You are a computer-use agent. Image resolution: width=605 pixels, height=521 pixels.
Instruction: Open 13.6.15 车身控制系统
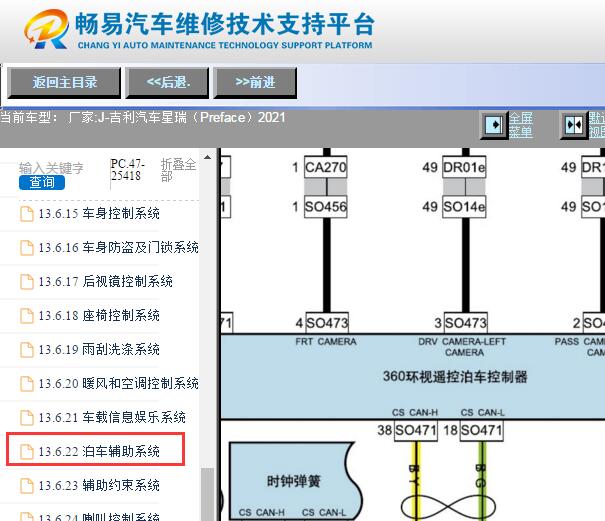[x=99, y=213]
